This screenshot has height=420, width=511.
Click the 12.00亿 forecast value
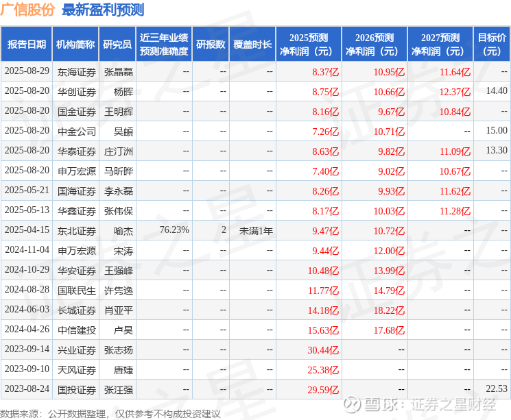(x=389, y=251)
